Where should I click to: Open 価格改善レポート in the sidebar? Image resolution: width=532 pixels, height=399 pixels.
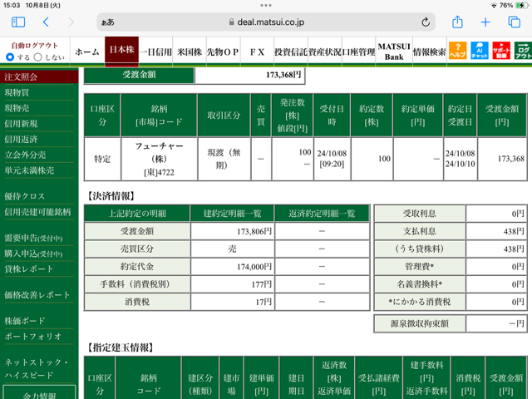(x=37, y=295)
